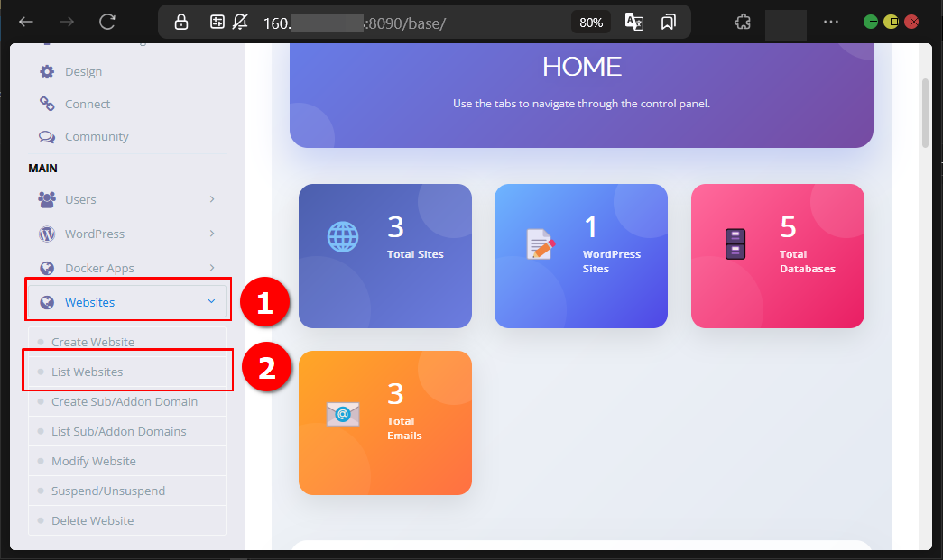Screen dimensions: 943x560
Task: Click the muted notifications bell icon
Action: (240, 23)
